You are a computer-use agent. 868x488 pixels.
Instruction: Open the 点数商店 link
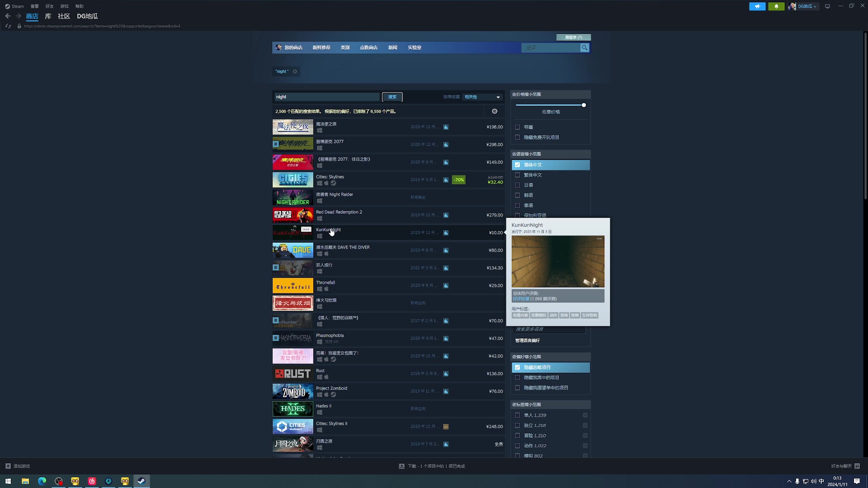click(368, 47)
